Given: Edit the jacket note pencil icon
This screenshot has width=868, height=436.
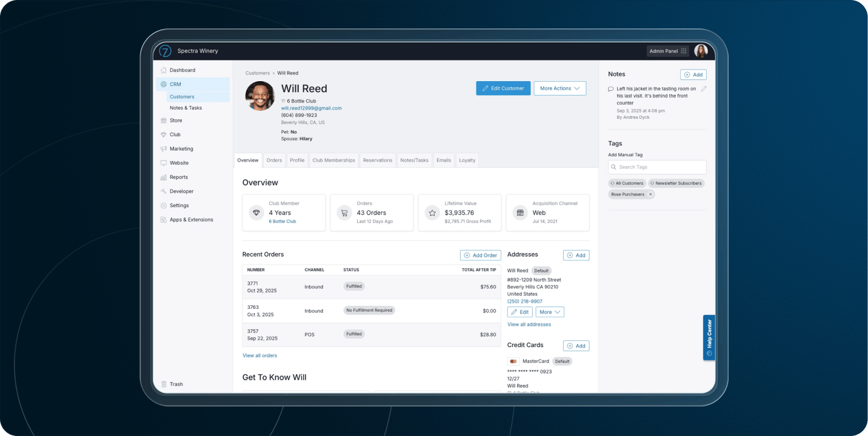Looking at the screenshot, I should click(703, 89).
